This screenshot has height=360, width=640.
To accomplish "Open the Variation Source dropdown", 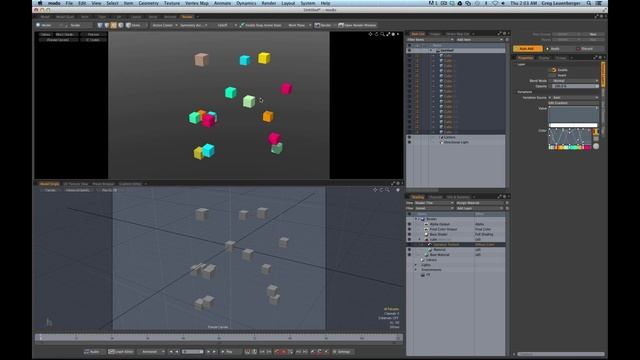I will 574,98.
